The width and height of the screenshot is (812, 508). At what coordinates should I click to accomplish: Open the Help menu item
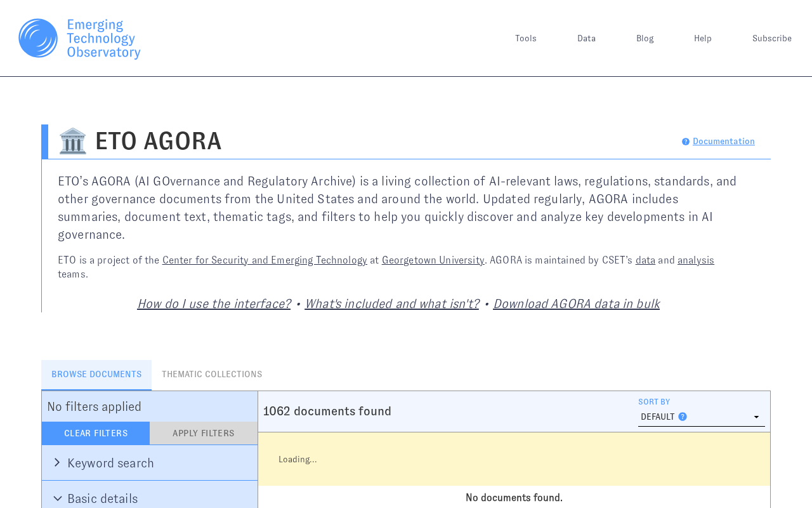[703, 38]
